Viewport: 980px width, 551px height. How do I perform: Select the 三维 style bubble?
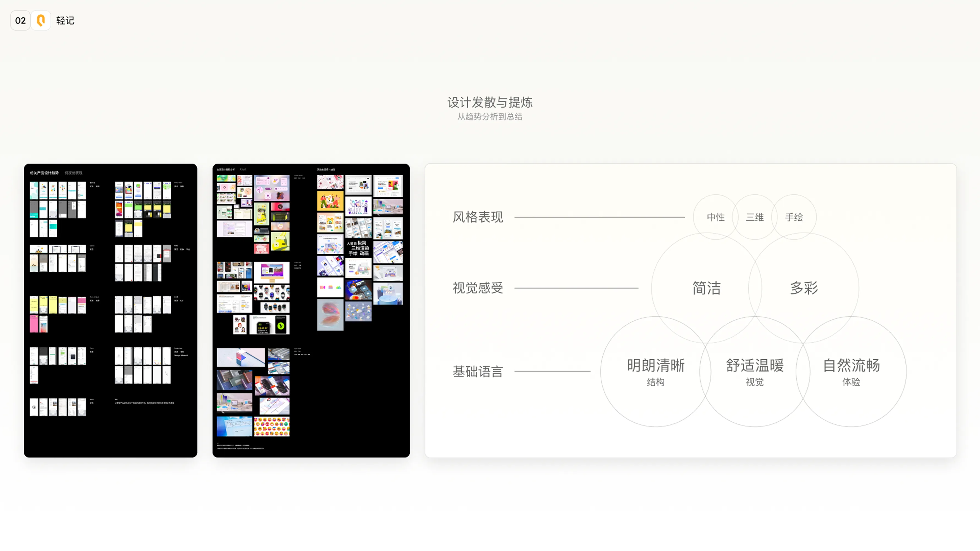tap(754, 217)
